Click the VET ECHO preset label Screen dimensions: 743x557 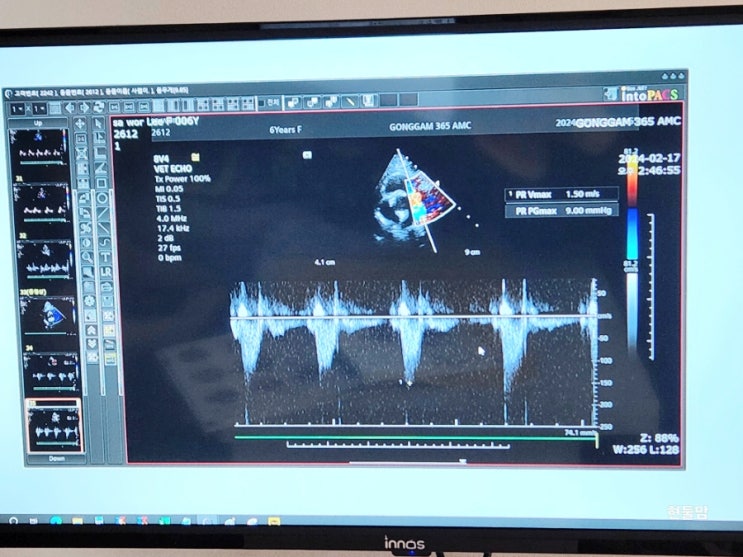tap(172, 169)
